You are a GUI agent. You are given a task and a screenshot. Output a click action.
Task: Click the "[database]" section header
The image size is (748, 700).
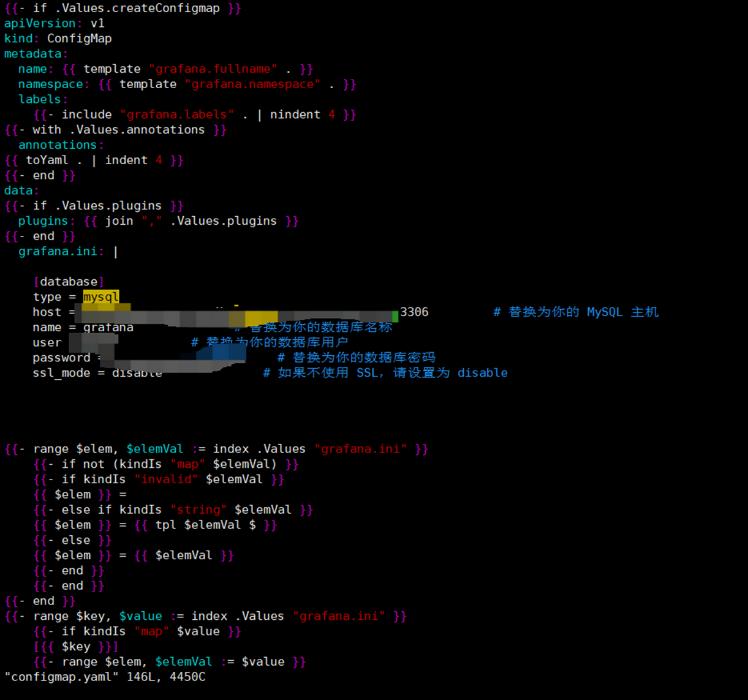69,282
